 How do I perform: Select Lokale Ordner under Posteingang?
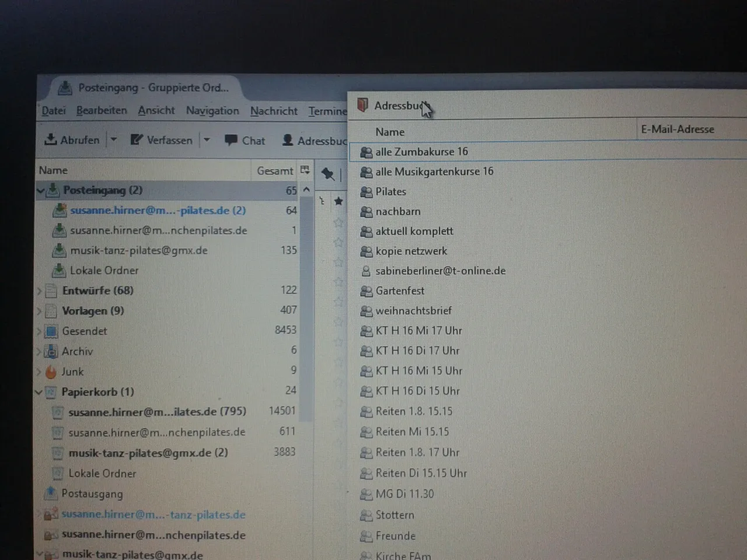click(x=104, y=271)
